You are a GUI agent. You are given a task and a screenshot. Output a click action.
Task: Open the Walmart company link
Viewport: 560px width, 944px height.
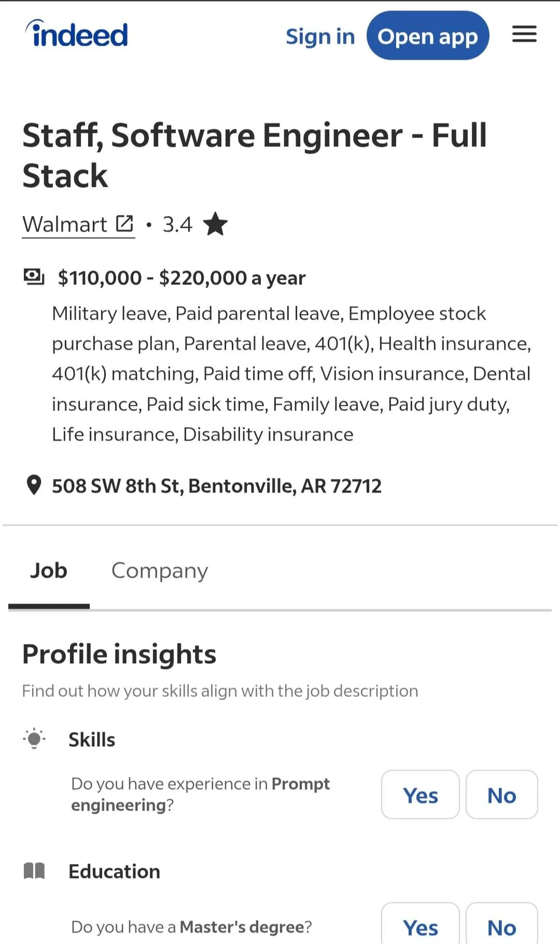pyautogui.click(x=65, y=224)
